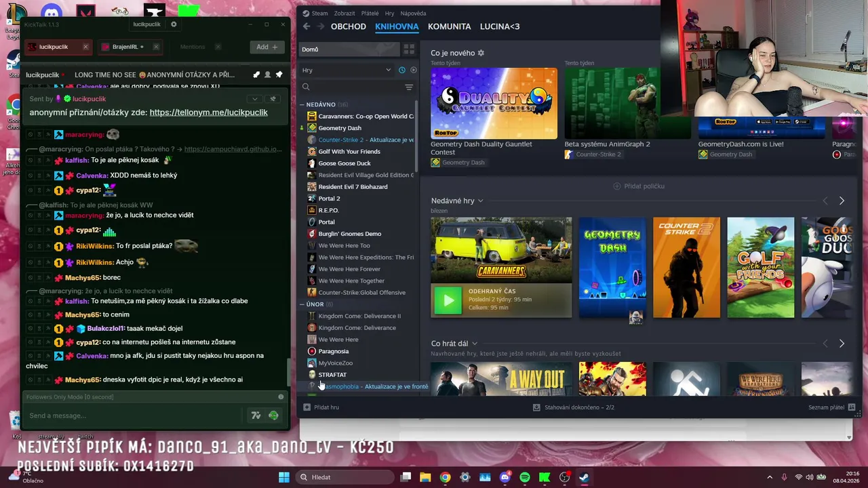This screenshot has width=868, height=488.
Task: Open the Přátelé menu in Steam
Action: [x=370, y=13]
